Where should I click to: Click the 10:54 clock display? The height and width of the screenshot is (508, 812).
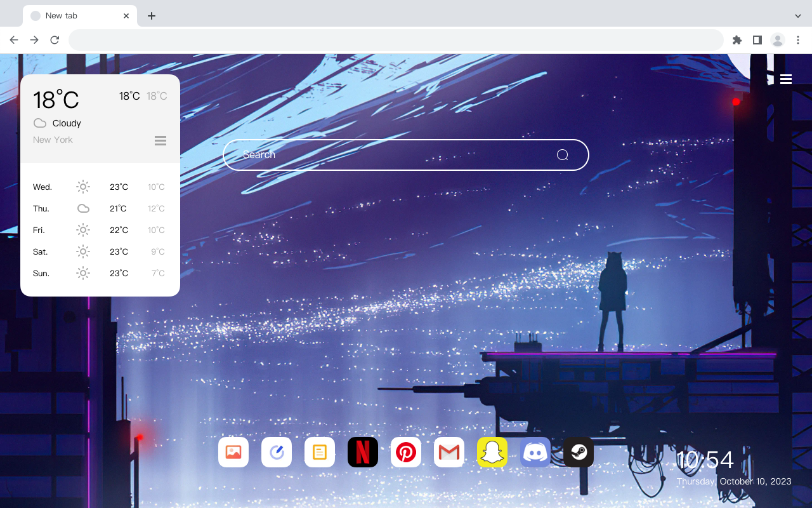coord(705,460)
